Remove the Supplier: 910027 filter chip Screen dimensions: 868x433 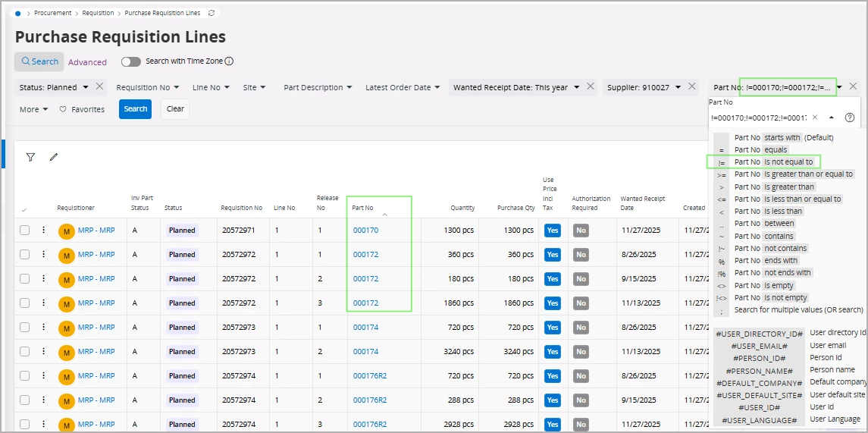tap(691, 86)
